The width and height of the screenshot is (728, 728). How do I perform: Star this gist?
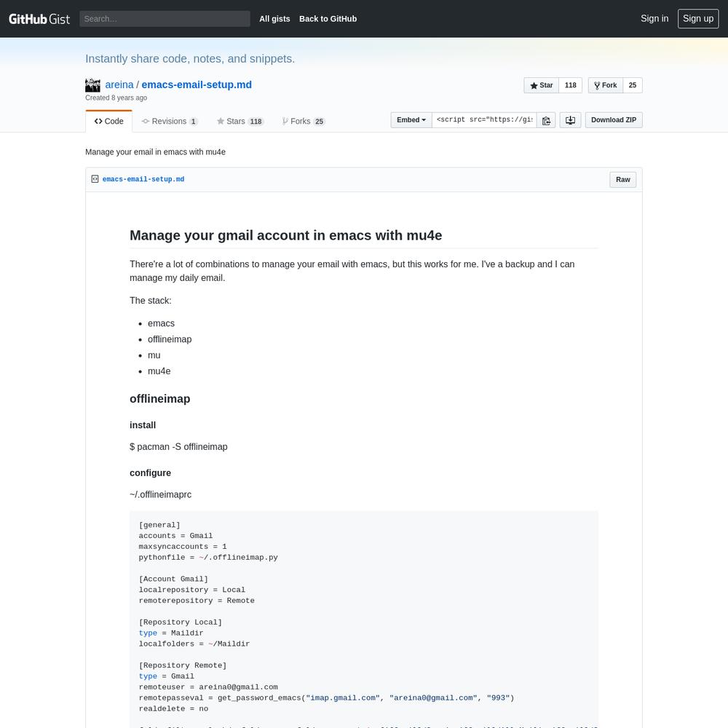tap(542, 85)
